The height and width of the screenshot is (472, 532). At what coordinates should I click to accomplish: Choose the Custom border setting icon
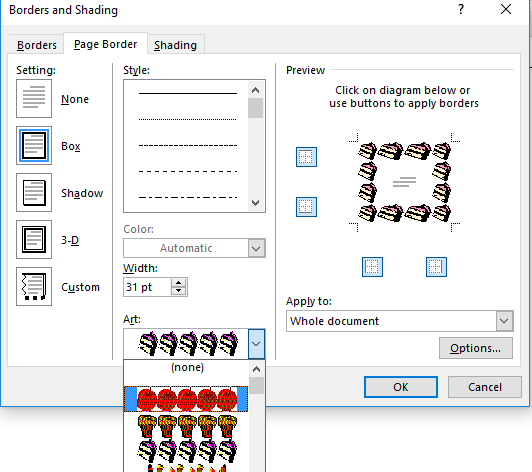(x=34, y=286)
